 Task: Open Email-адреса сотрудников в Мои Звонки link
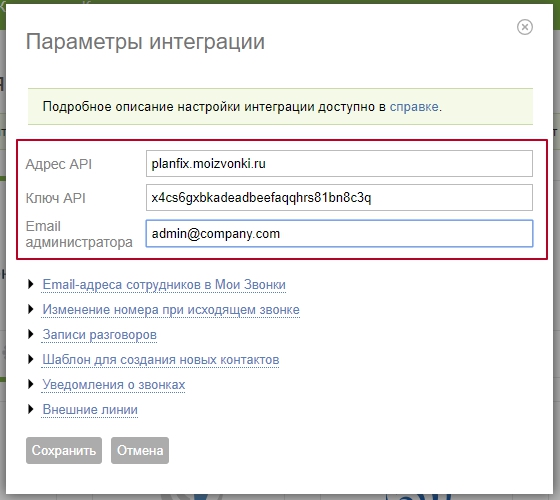click(x=164, y=285)
